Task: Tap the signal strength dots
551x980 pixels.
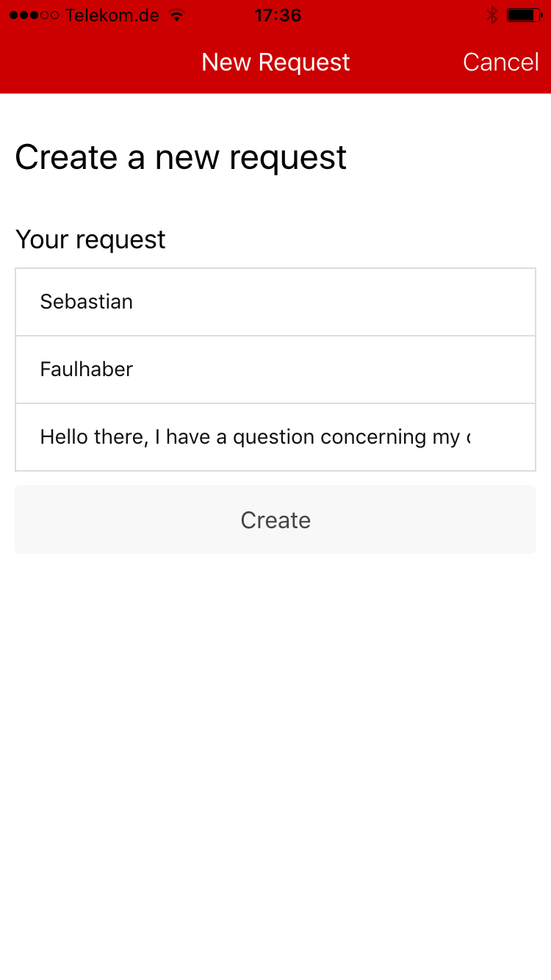Action: [34, 15]
